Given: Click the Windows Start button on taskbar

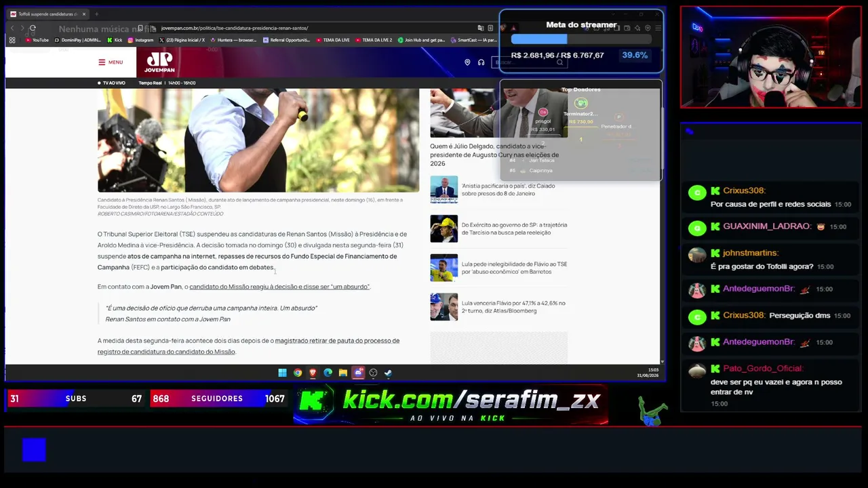Looking at the screenshot, I should coord(282,373).
